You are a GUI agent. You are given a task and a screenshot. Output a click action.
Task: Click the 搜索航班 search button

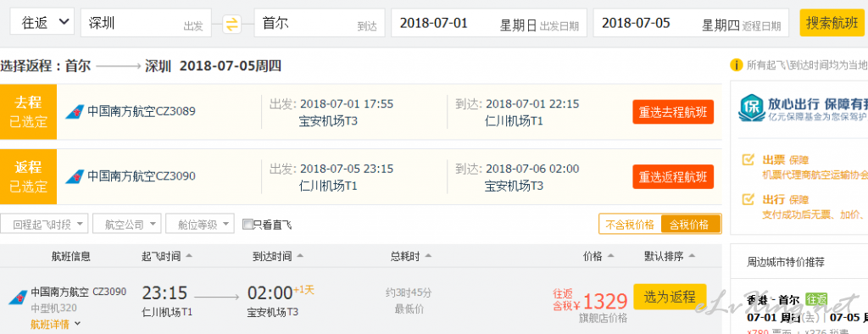[832, 23]
